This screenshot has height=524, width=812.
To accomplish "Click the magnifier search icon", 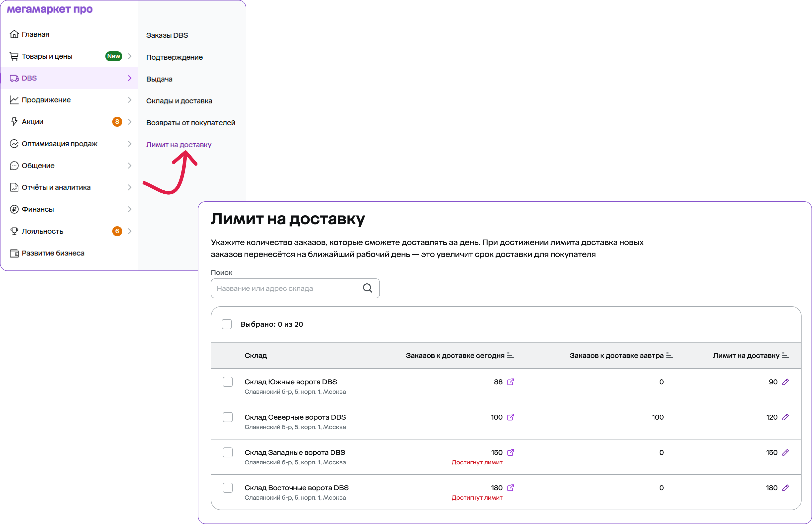I will [367, 288].
